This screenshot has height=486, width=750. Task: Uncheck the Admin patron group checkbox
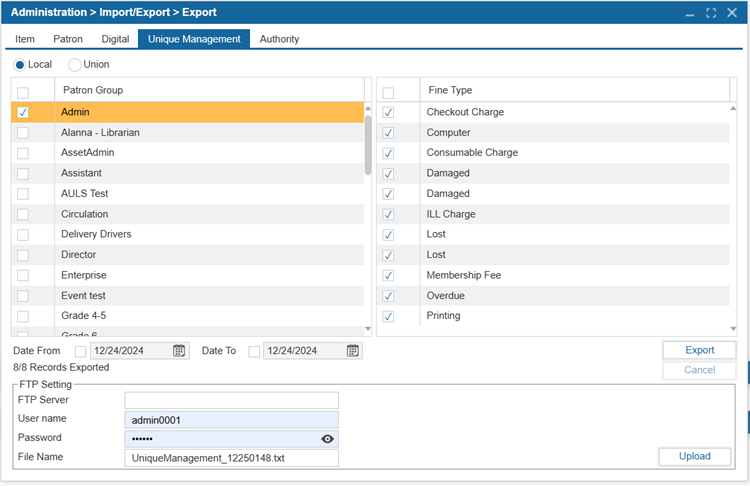tap(23, 112)
